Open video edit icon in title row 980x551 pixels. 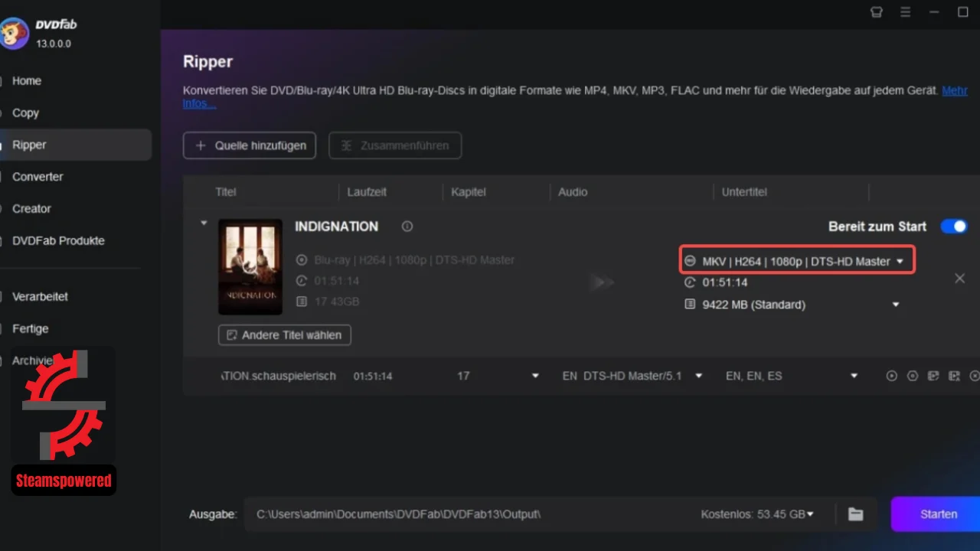(933, 376)
